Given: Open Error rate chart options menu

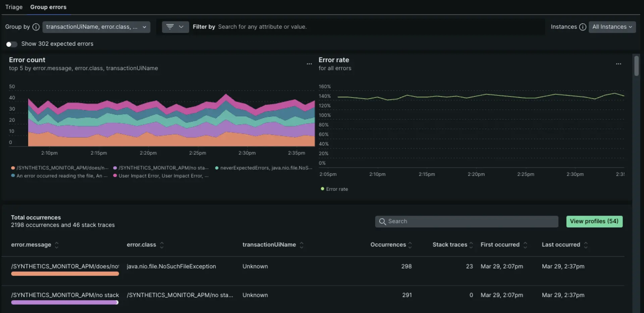Looking at the screenshot, I should pos(618,64).
